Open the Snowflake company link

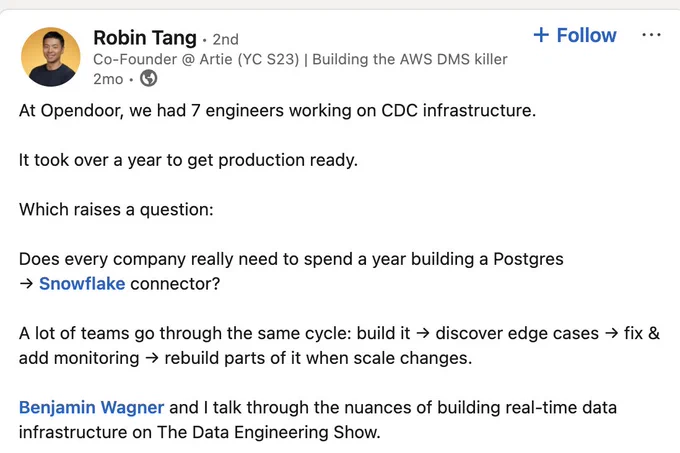82,284
